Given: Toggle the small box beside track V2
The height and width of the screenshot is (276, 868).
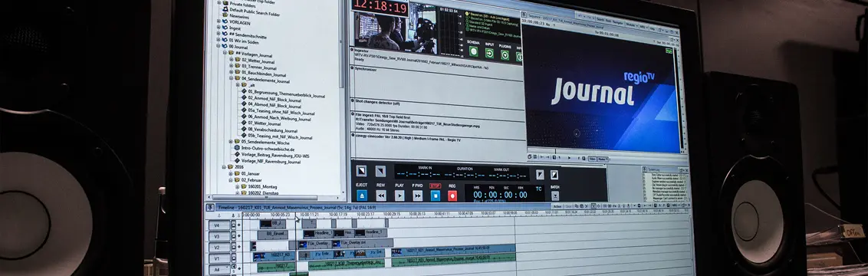Looking at the screenshot, I should [x=233, y=247].
